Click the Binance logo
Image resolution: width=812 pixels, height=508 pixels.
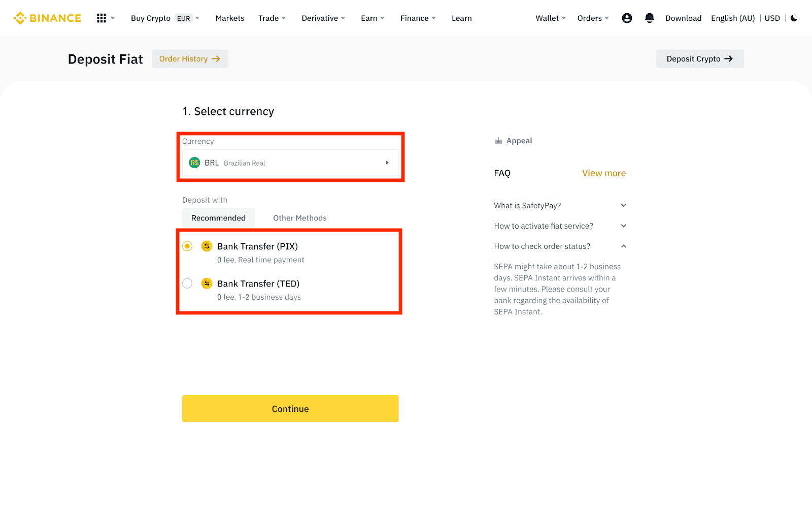coord(47,18)
